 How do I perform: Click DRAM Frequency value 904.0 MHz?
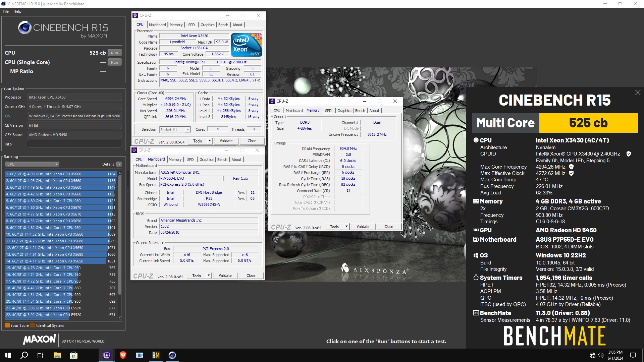348,148
